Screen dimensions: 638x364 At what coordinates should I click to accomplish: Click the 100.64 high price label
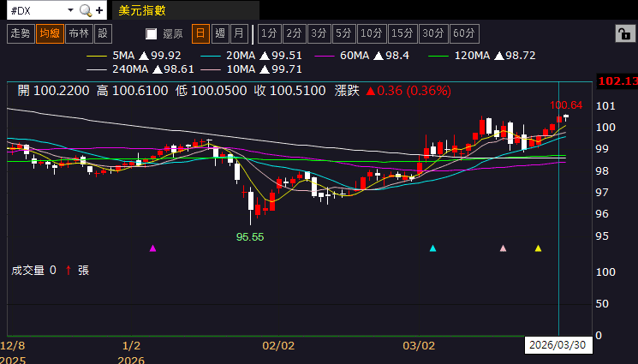point(566,105)
